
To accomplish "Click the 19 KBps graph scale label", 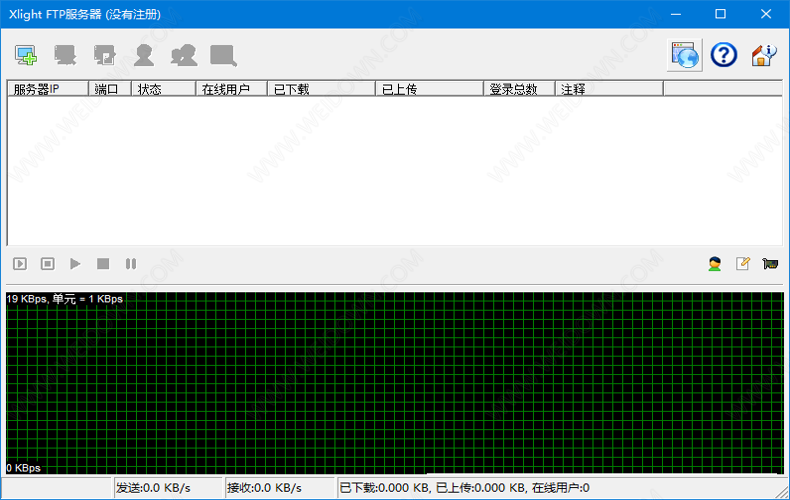I will (x=64, y=299).
